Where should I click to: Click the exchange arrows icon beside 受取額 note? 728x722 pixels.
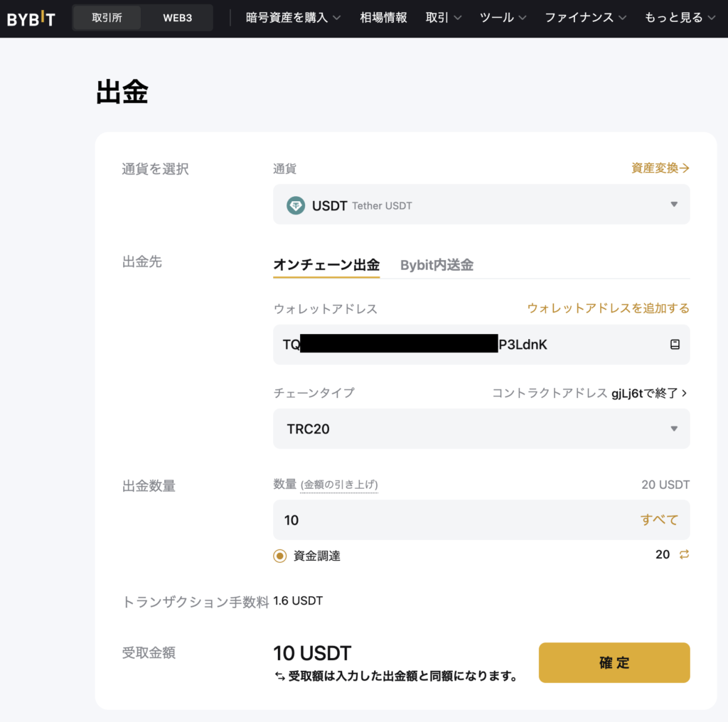point(279,677)
